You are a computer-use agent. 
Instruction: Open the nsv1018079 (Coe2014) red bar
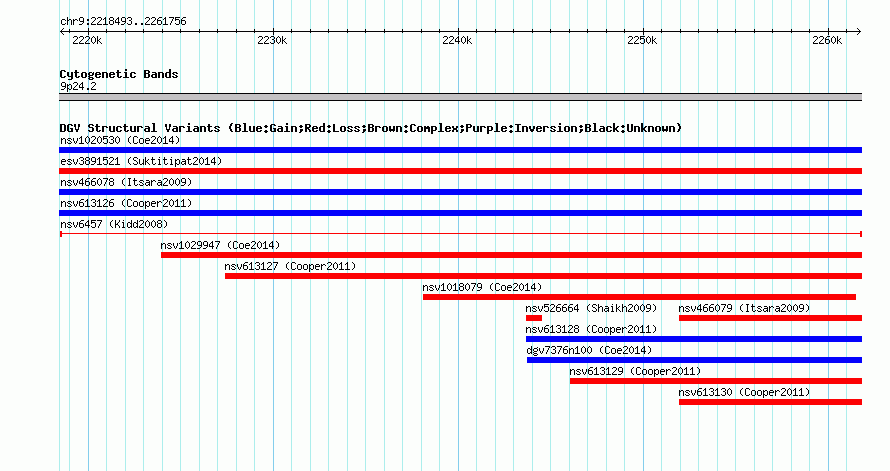(639, 297)
